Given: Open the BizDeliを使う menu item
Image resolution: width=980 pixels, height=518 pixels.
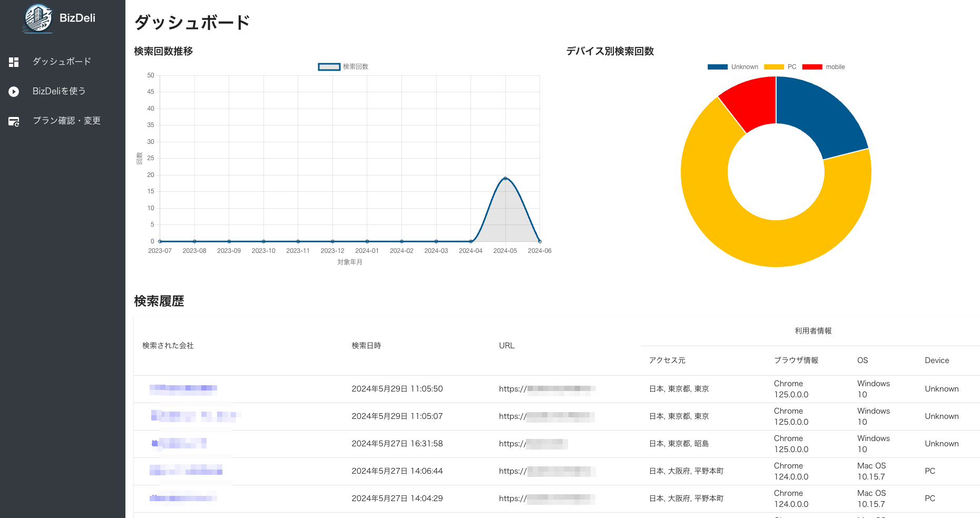Looking at the screenshot, I should (59, 91).
